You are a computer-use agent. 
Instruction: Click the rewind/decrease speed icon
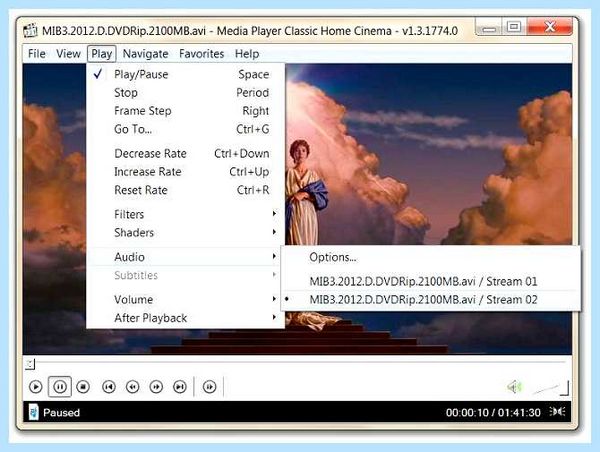132,387
